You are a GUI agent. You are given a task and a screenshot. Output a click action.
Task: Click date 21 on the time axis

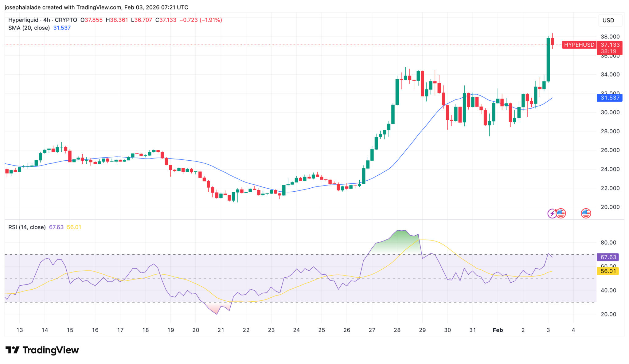pos(221,330)
